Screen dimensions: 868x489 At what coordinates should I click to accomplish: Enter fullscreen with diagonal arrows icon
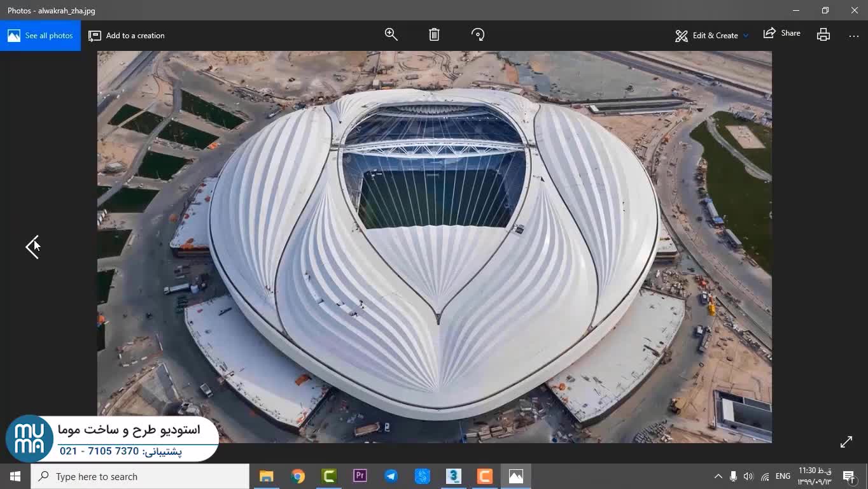pyautogui.click(x=846, y=442)
